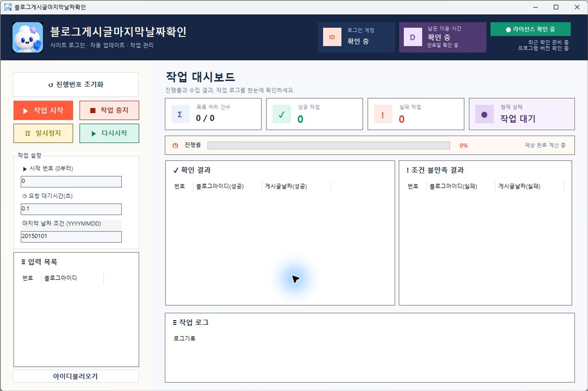The height and width of the screenshot is (391, 588).
Task: Click the mascot app logo in header
Action: pos(28,37)
